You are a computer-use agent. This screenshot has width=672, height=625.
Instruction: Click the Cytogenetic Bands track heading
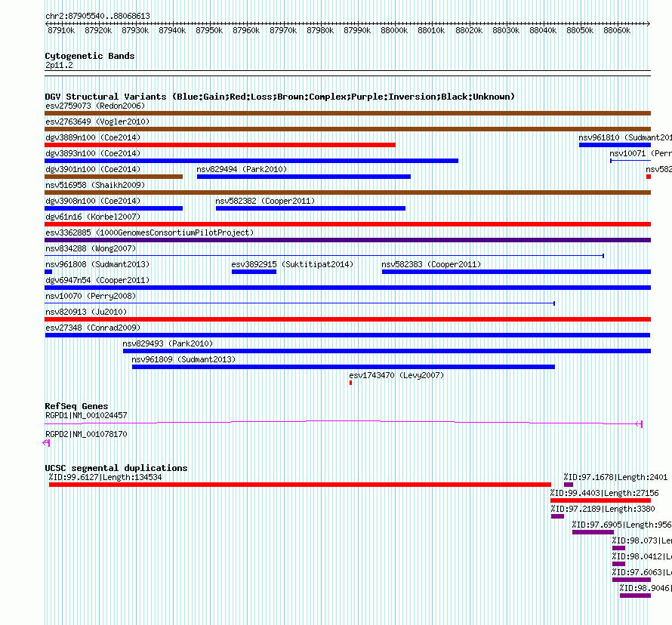point(90,56)
